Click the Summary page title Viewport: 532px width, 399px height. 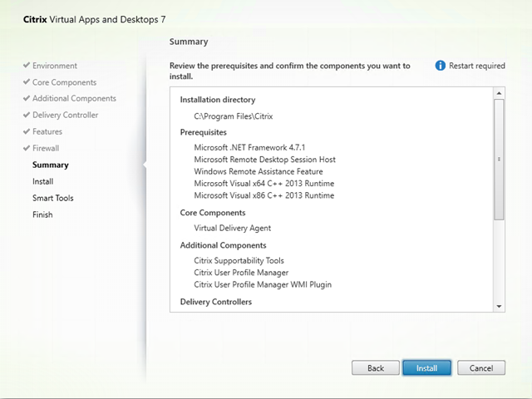click(x=189, y=42)
